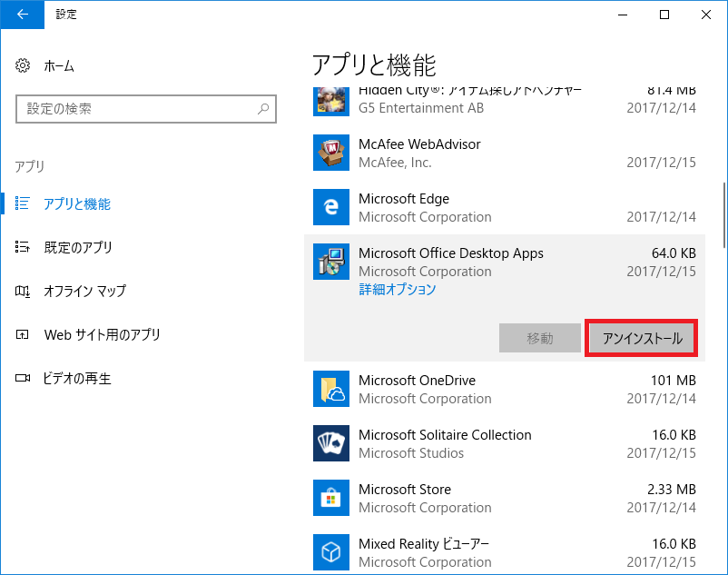The width and height of the screenshot is (728, 575).
Task: Select the Microsoft Edge entry name
Action: [404, 199]
